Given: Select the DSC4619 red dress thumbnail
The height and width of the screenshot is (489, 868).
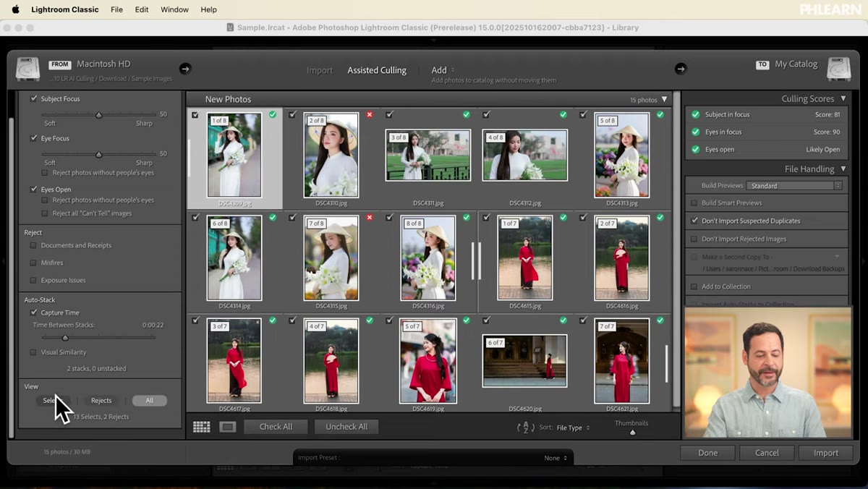Looking at the screenshot, I should (427, 361).
